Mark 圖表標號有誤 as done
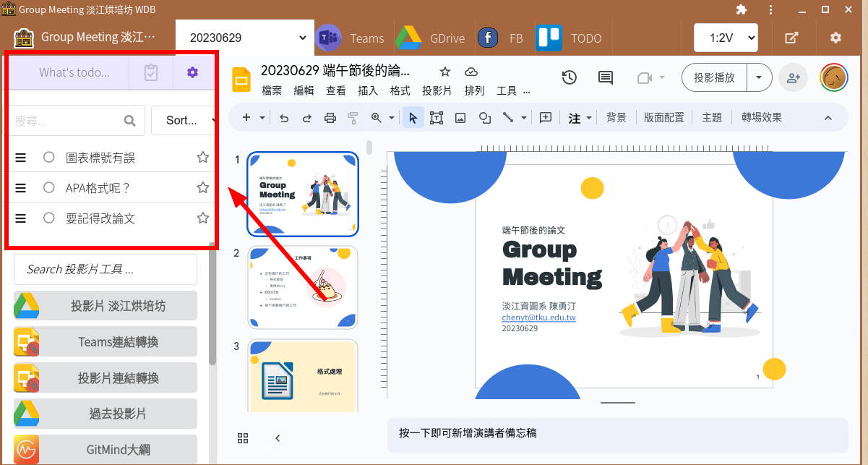Screen dimensions: 868x465 point(49,157)
